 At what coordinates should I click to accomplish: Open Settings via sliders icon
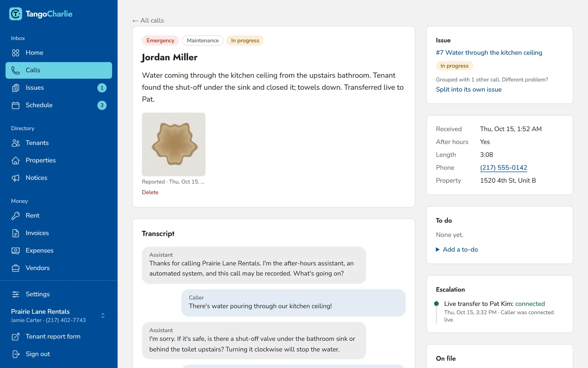[15, 294]
